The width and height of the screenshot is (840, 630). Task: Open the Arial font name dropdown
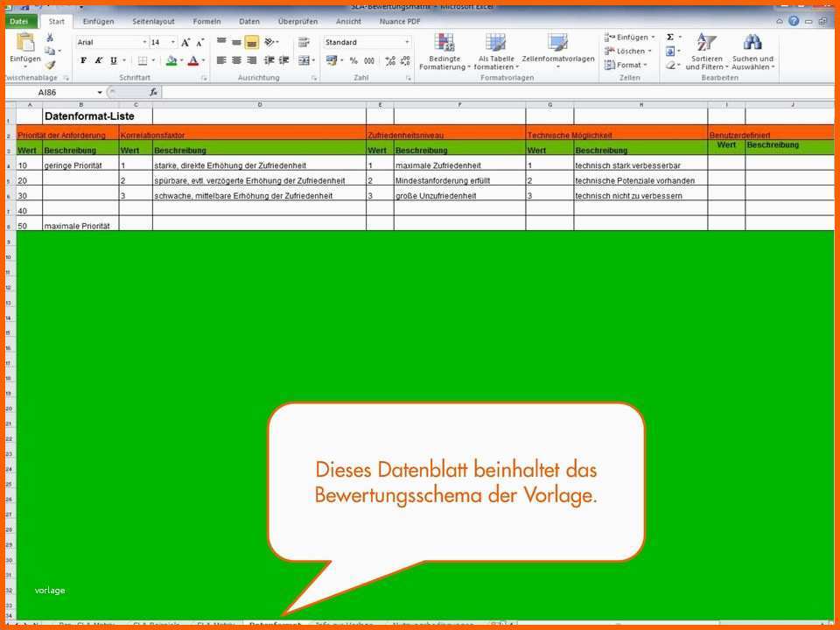pos(144,42)
